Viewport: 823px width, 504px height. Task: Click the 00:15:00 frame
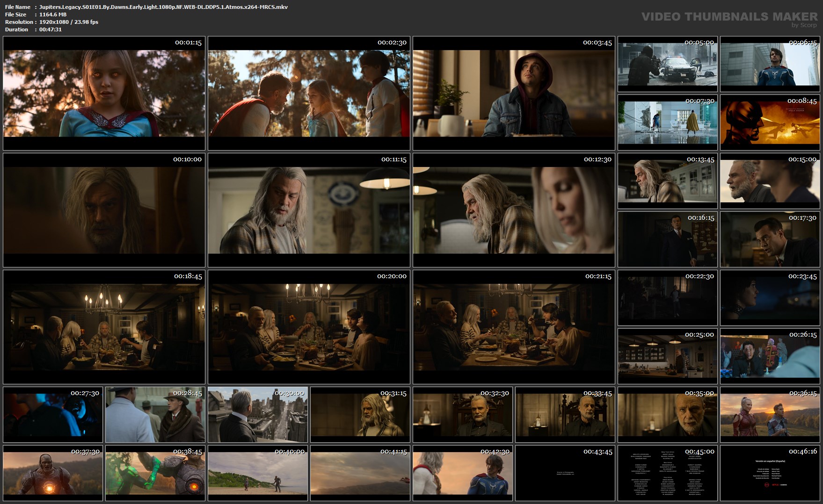(x=770, y=181)
